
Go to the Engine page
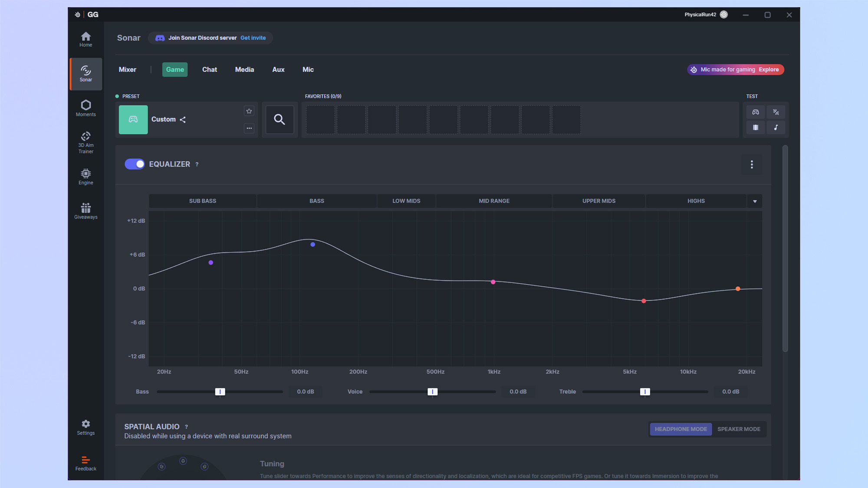point(85,177)
